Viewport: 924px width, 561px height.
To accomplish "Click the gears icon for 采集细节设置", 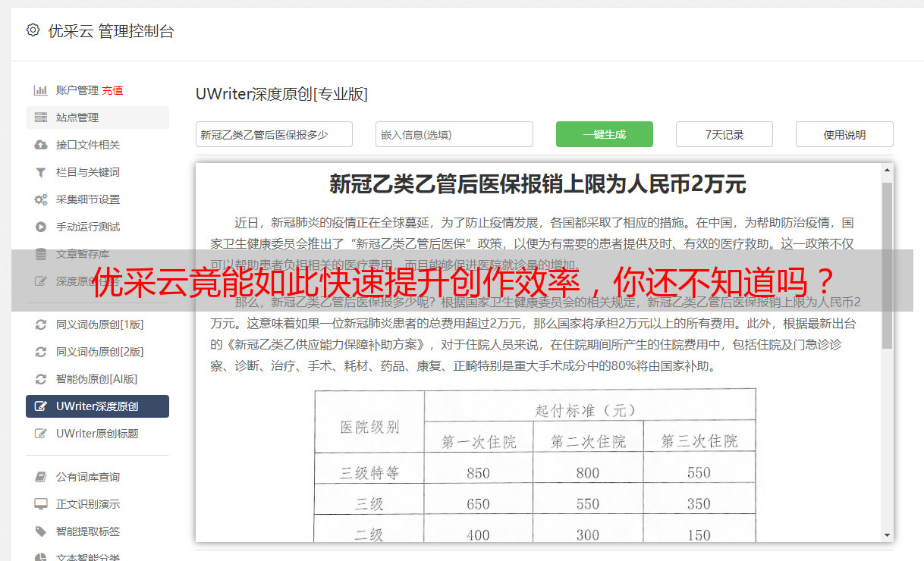I will tap(41, 199).
